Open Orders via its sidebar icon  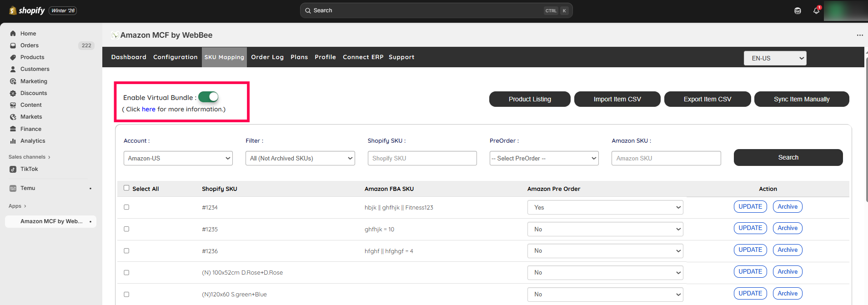(13, 45)
